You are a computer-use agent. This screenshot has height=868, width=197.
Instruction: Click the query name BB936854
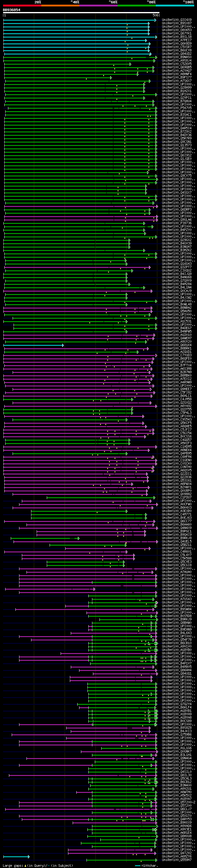11,10
